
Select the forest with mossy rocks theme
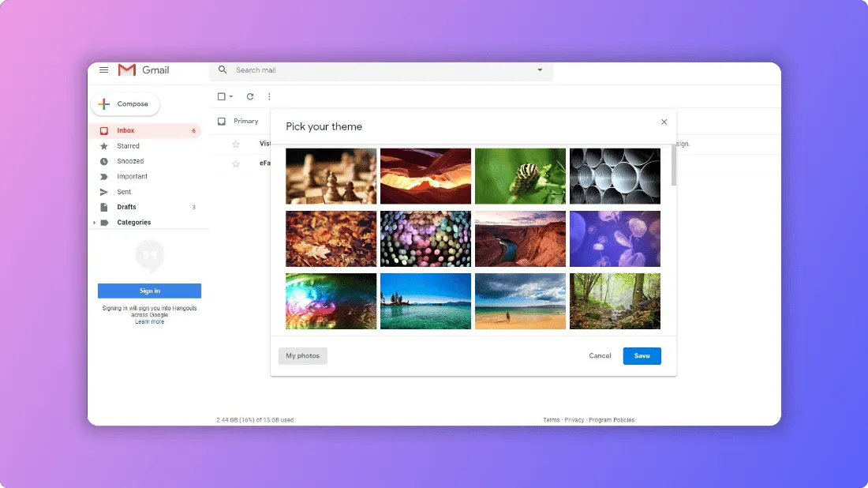tap(615, 302)
